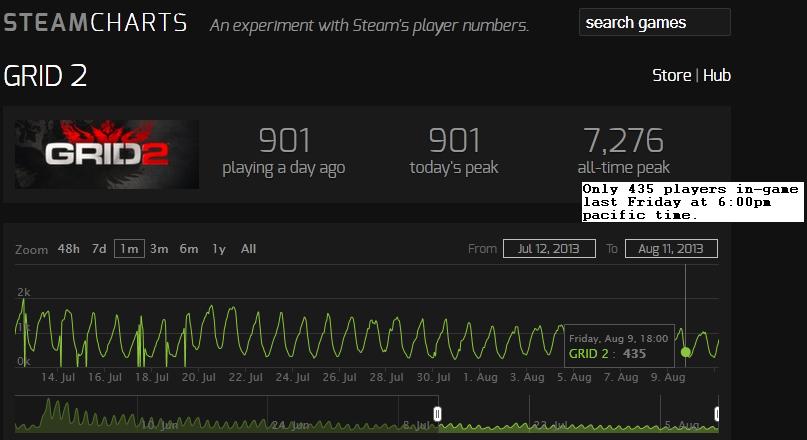Screen dimensions: 807x440
Task: Focus the search games field
Action: point(655,22)
